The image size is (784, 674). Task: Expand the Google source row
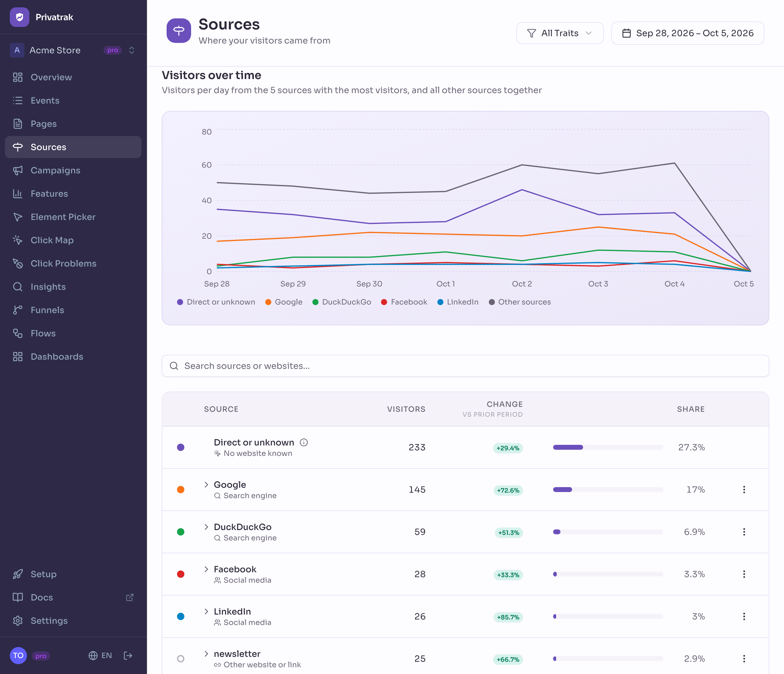click(x=206, y=485)
